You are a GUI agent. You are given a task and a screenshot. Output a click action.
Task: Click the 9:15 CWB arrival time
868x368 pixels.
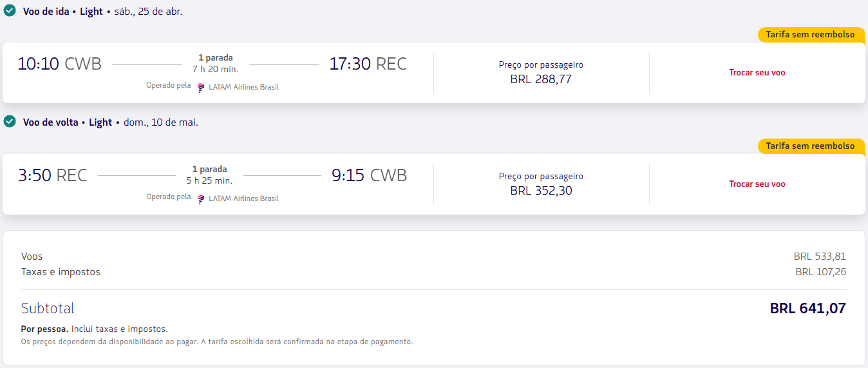369,175
